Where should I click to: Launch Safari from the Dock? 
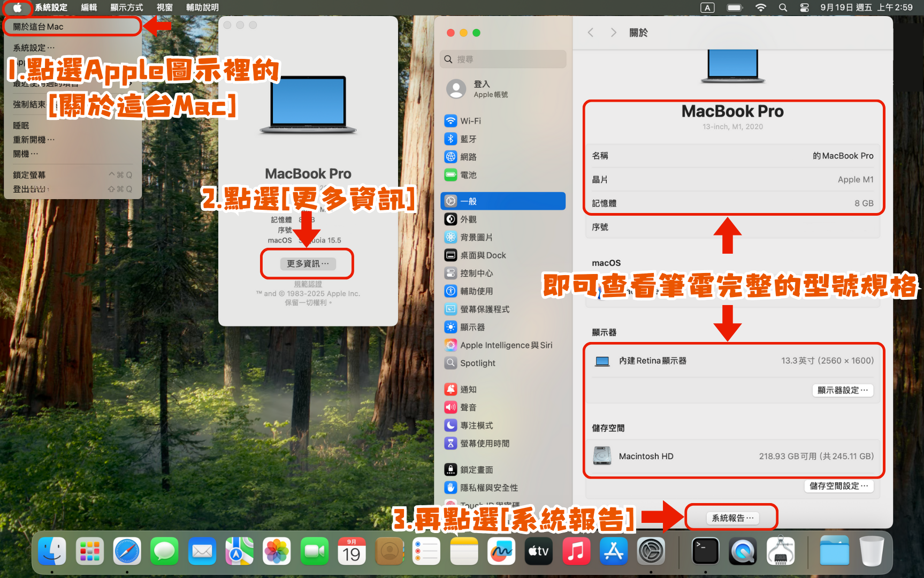pyautogui.click(x=127, y=551)
